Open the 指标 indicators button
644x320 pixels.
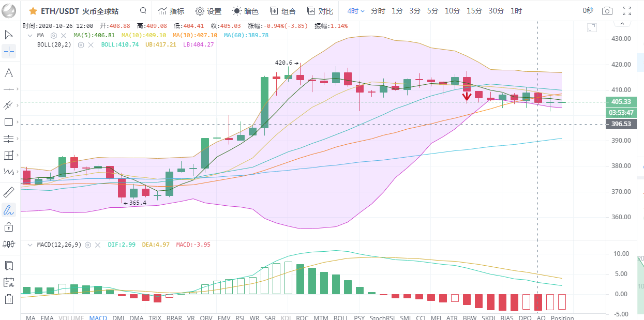click(171, 11)
